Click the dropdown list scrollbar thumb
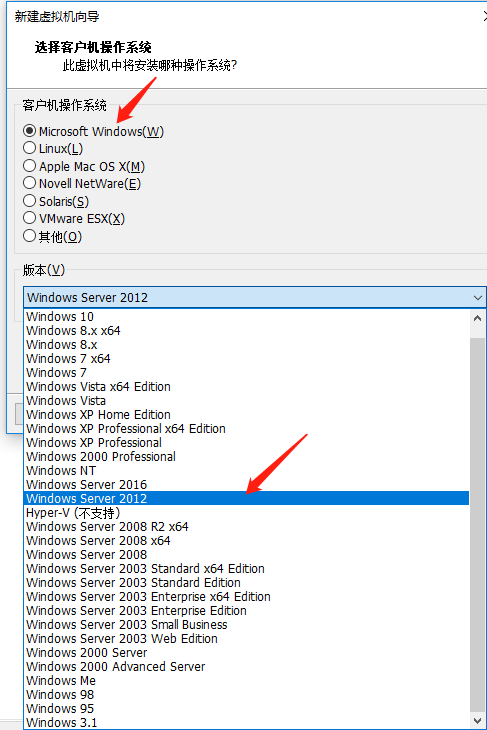The height and width of the screenshot is (730, 487). pyautogui.click(x=477, y=525)
